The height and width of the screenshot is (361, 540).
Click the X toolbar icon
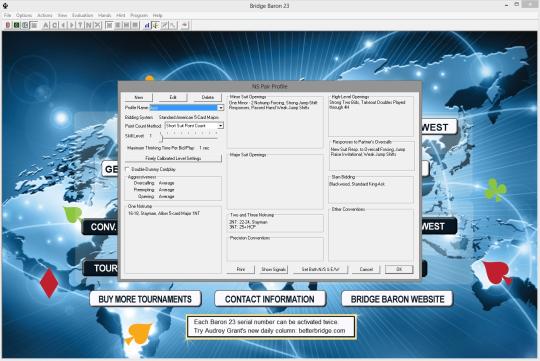pyautogui.click(x=97, y=25)
